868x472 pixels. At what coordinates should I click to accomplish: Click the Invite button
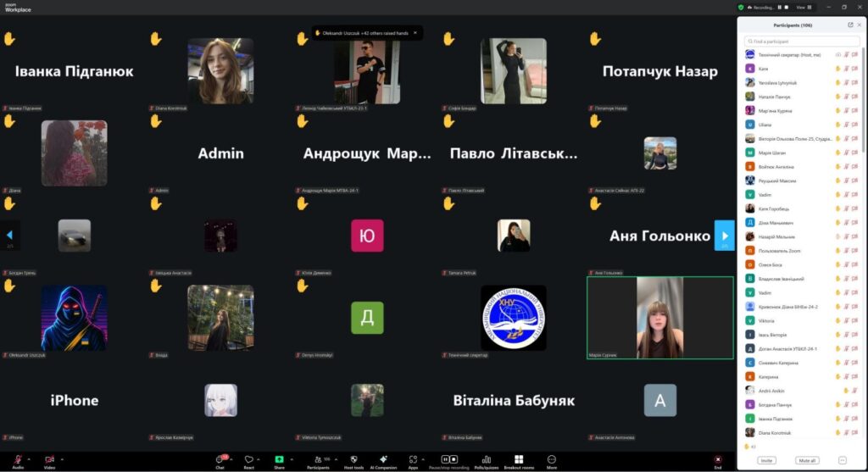[x=766, y=460]
